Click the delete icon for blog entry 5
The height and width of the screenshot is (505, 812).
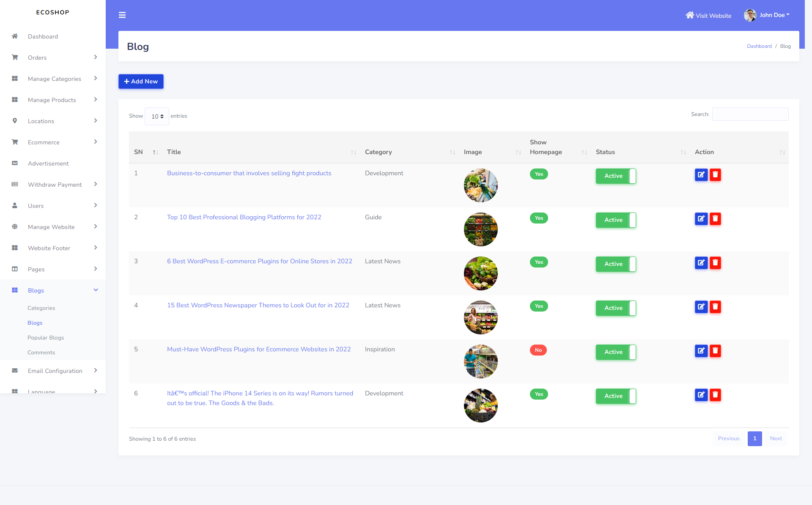(716, 350)
